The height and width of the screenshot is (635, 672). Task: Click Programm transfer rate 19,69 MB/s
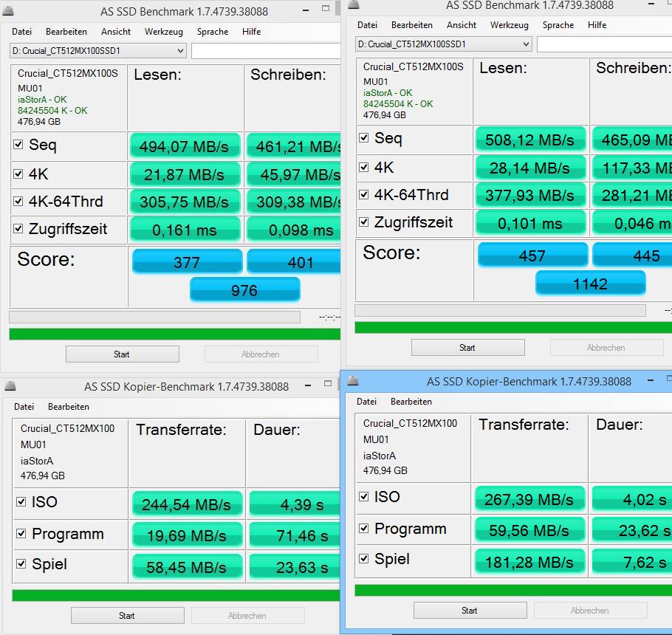tap(187, 535)
